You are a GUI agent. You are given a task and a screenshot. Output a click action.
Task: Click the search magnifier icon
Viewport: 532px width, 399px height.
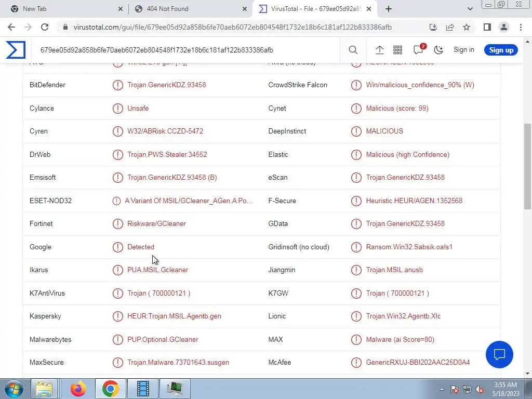pyautogui.click(x=353, y=50)
